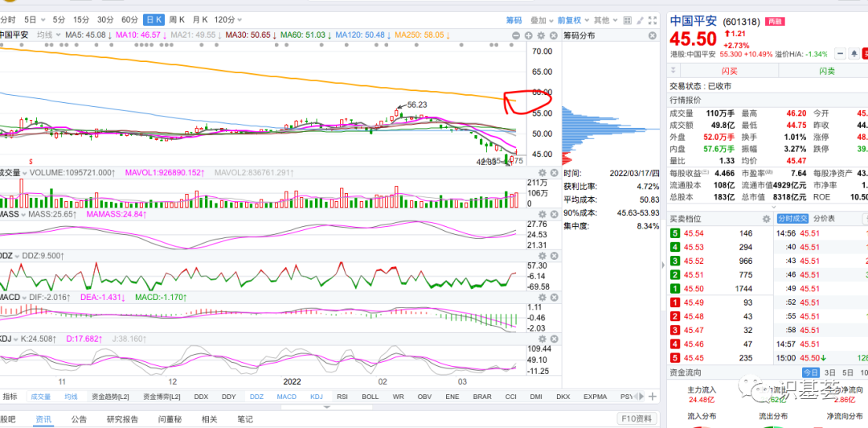868x428 pixels.
Task: Toggle the 筹码 chip distribution view
Action: coord(514,20)
